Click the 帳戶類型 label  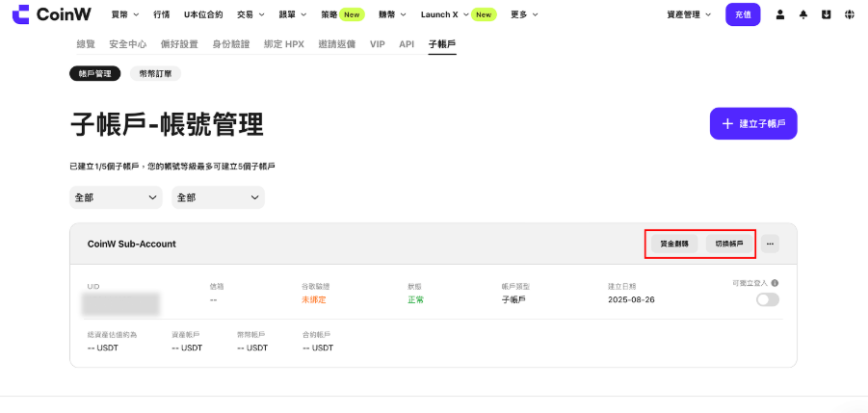(x=516, y=286)
